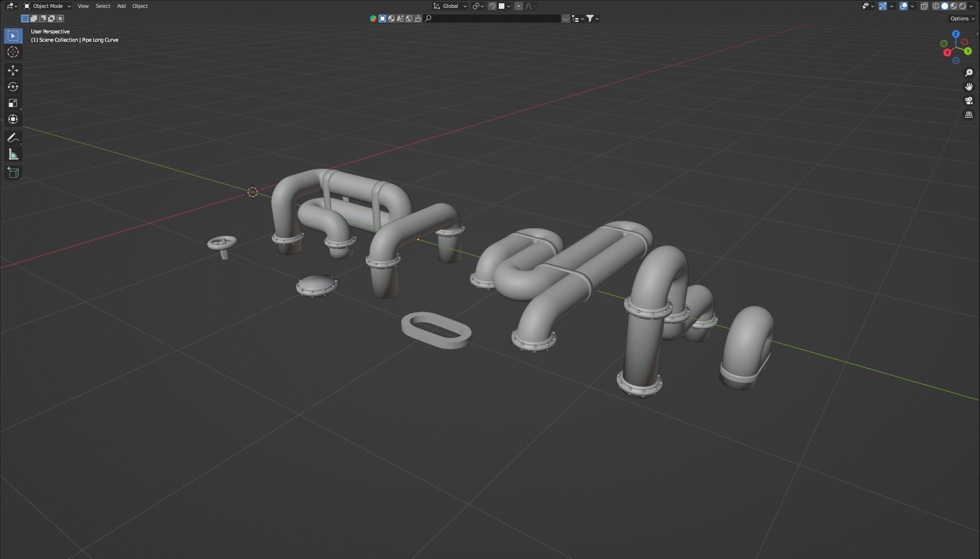Switch to Material Preview shading mode

[953, 6]
